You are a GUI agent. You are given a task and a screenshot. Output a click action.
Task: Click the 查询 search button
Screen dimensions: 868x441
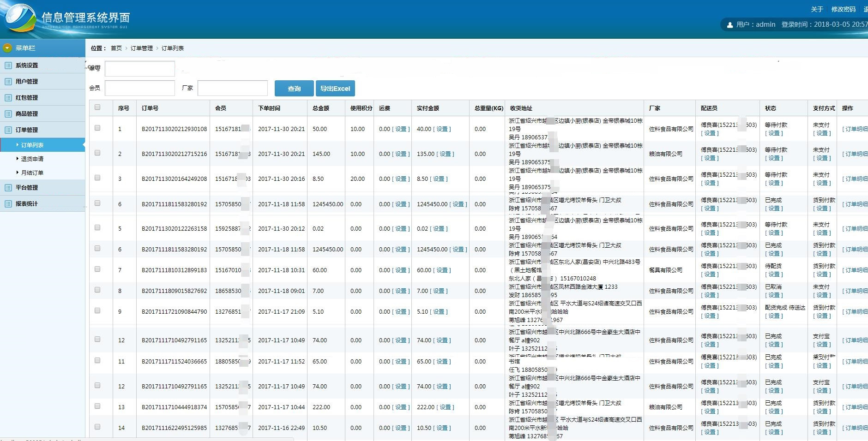point(294,88)
